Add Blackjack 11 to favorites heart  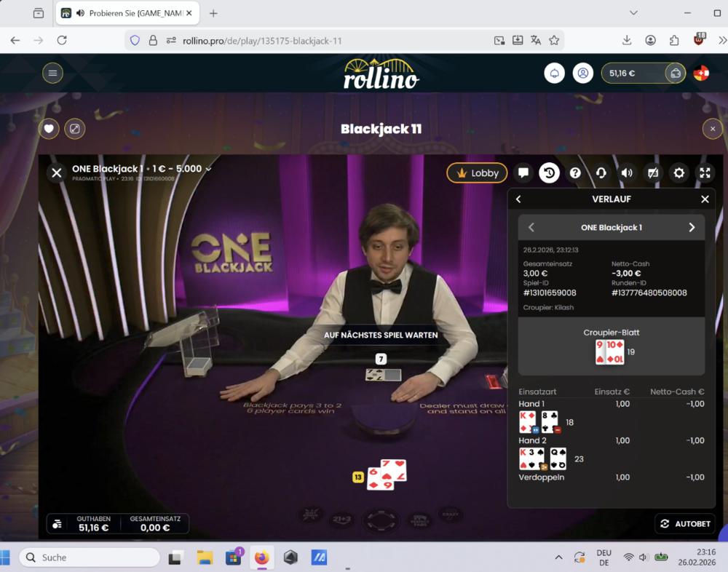click(49, 129)
